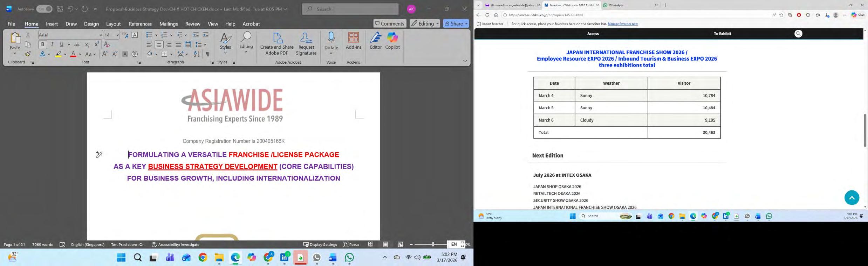
Task: Click Create and Share Adobe PDF
Action: 277,44
